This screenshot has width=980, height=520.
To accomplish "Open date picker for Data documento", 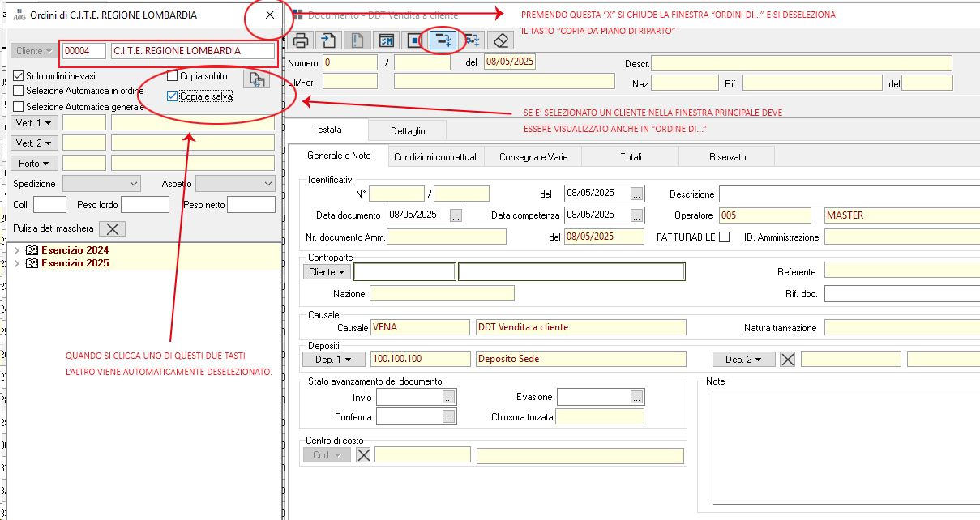I will pos(456,215).
